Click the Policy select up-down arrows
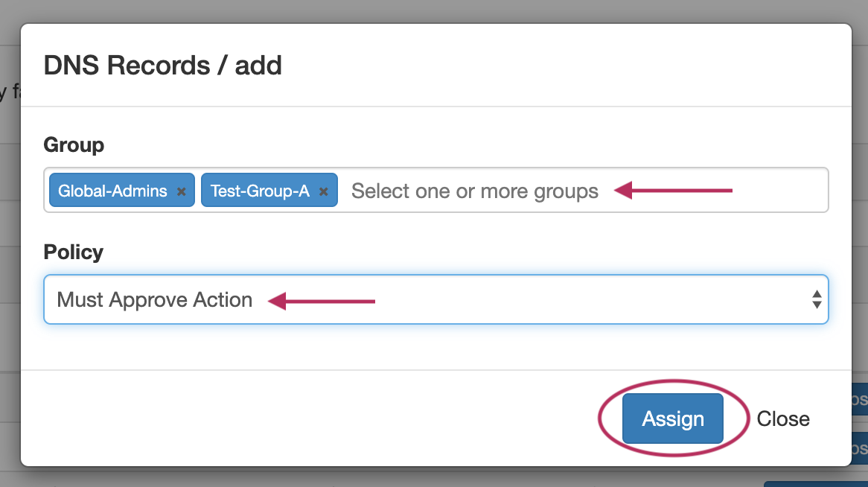Viewport: 868px width, 487px height. [x=817, y=300]
